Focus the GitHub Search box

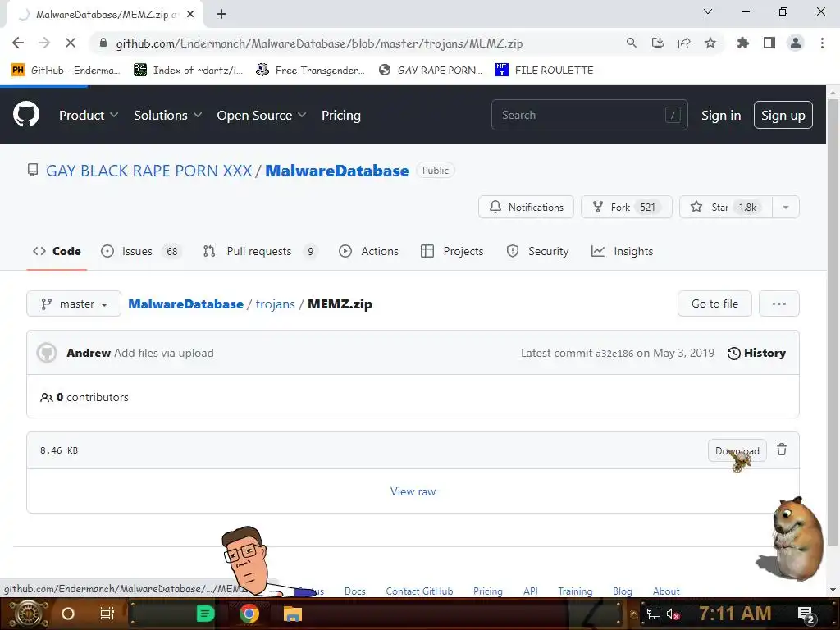tap(589, 115)
